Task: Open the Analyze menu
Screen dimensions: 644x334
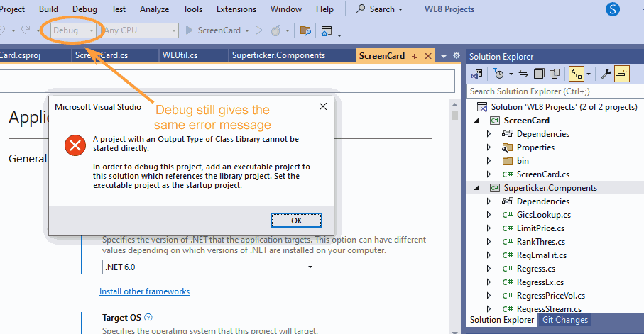Action: click(154, 9)
